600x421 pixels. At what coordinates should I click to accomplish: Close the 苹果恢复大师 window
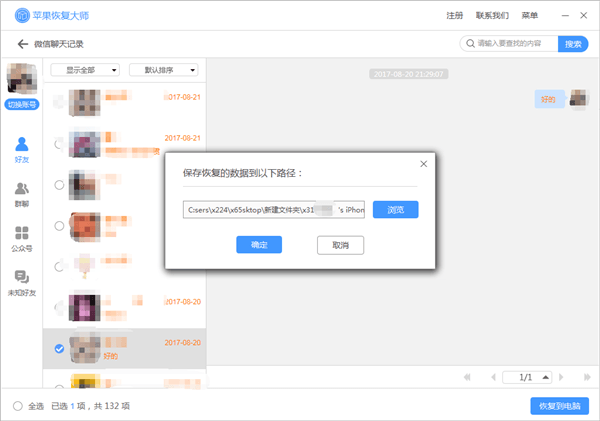pyautogui.click(x=584, y=15)
